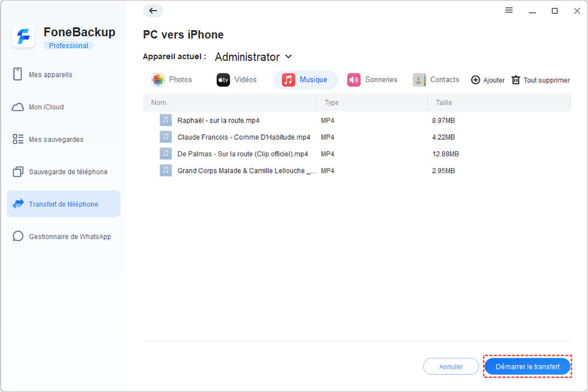
Task: Minimize the FoneBackup window
Action: pos(532,11)
